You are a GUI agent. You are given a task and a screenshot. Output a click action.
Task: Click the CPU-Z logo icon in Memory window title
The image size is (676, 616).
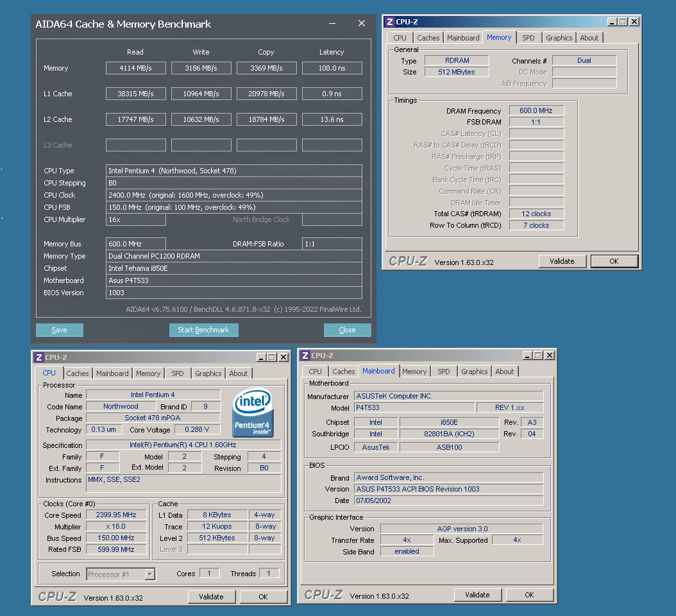(x=390, y=22)
